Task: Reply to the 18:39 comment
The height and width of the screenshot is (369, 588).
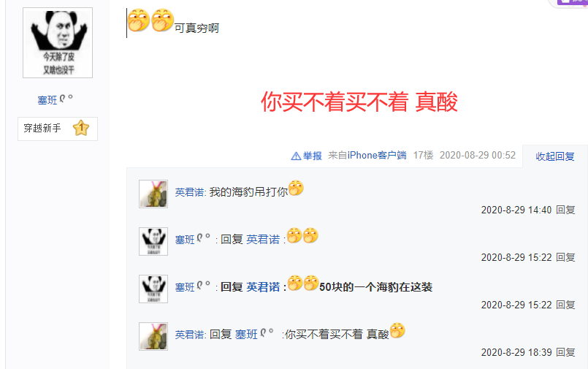Action: pyautogui.click(x=565, y=352)
